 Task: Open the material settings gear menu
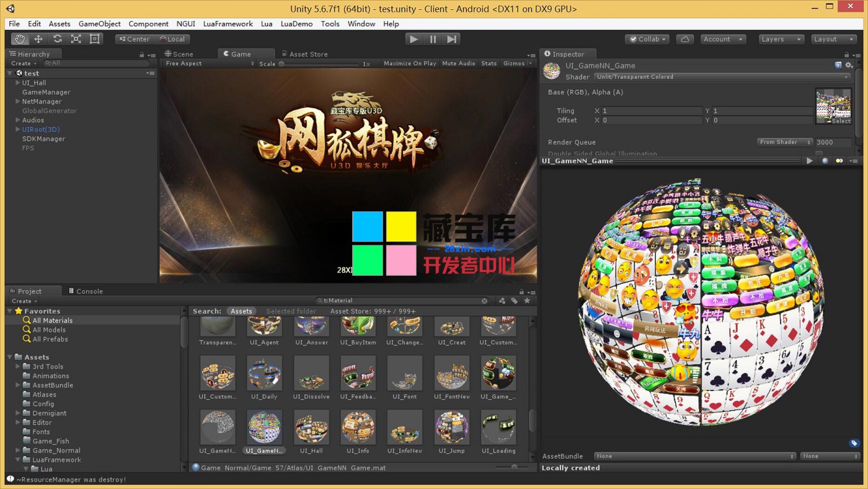[x=849, y=65]
